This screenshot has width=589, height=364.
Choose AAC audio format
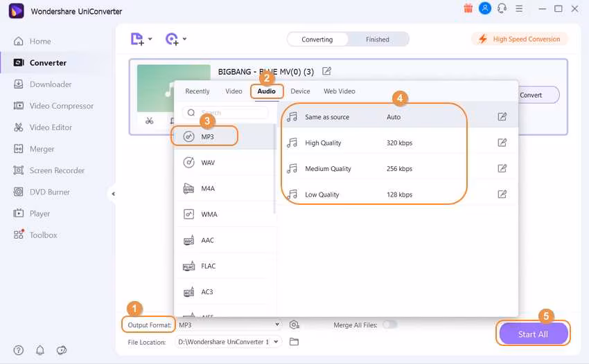pos(225,240)
